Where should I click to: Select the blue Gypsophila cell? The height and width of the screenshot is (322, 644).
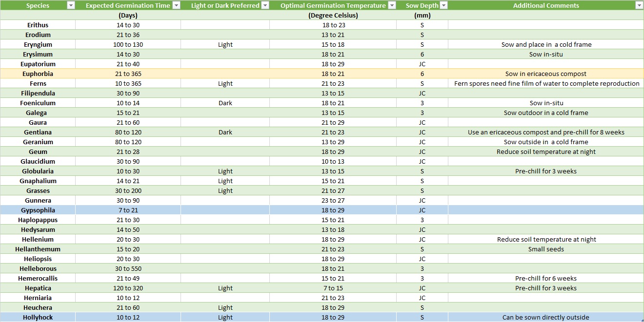coord(38,210)
